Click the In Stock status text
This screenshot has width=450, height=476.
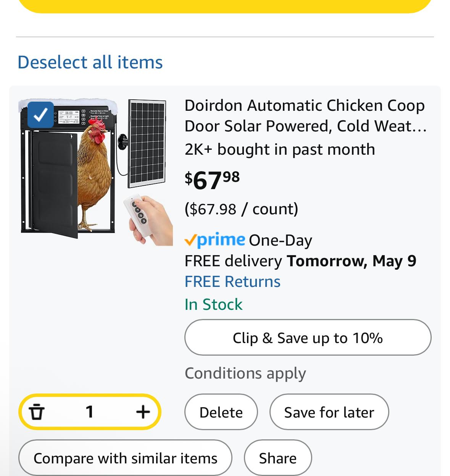213,304
